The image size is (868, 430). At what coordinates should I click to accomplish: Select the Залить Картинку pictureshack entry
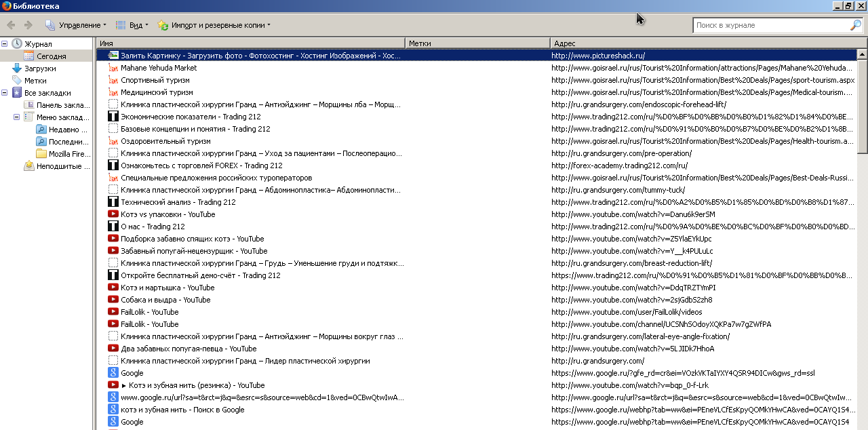(x=476, y=56)
